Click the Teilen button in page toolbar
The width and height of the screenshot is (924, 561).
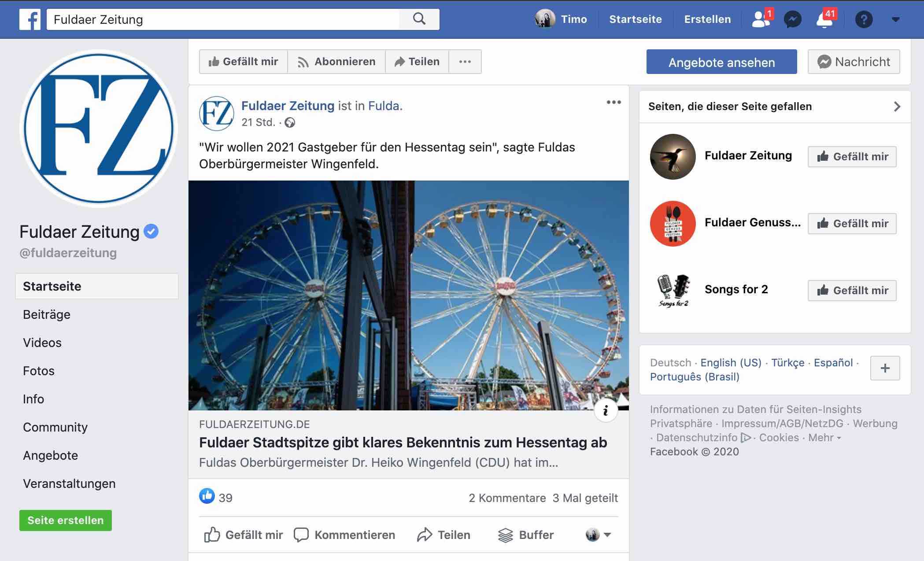[x=417, y=62]
